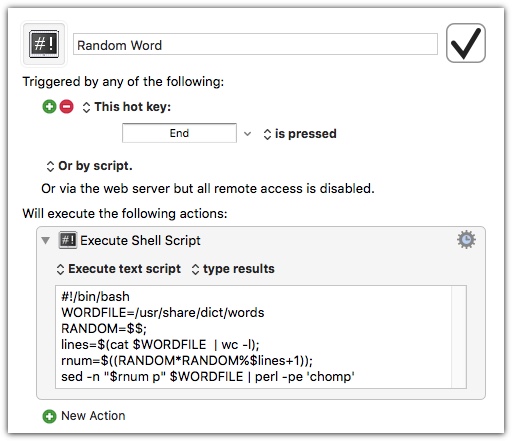Viewport: 512px width, 441px height.
Task: Click the New Action label
Action: [x=93, y=416]
